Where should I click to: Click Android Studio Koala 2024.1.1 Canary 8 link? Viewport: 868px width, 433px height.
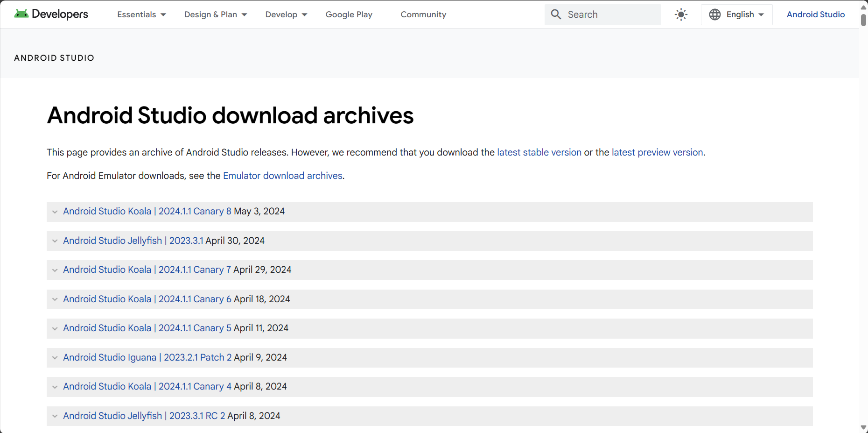point(147,211)
